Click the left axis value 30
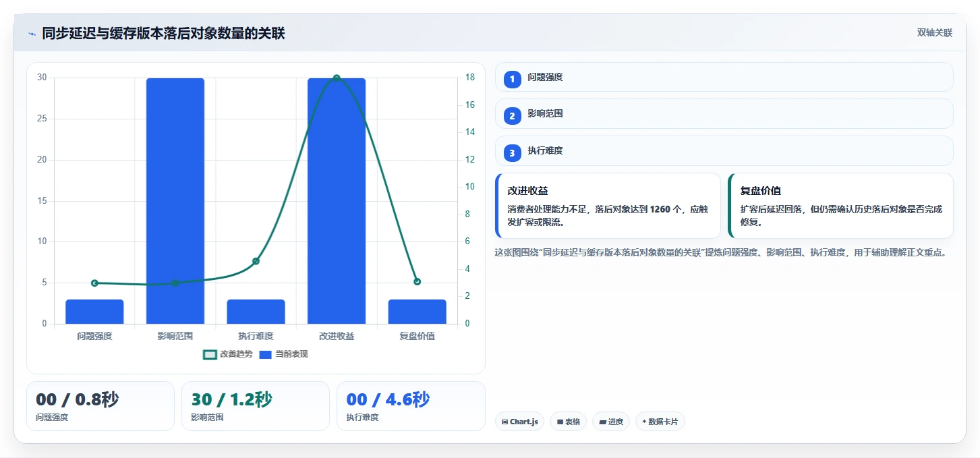The height and width of the screenshot is (458, 980). [42, 78]
